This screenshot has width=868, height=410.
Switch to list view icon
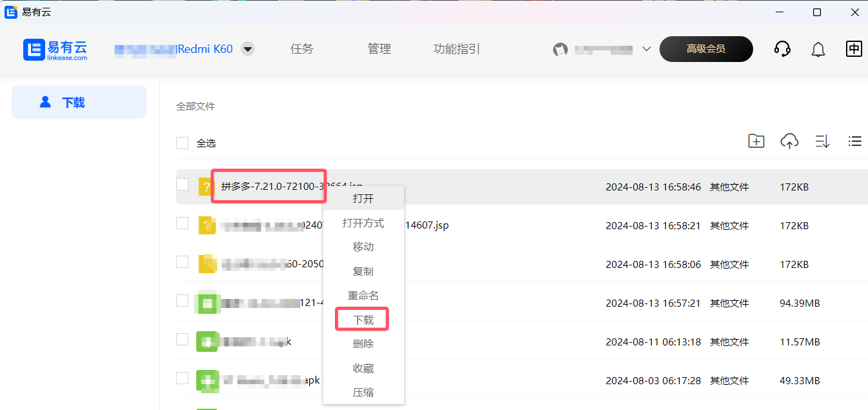pyautogui.click(x=855, y=141)
